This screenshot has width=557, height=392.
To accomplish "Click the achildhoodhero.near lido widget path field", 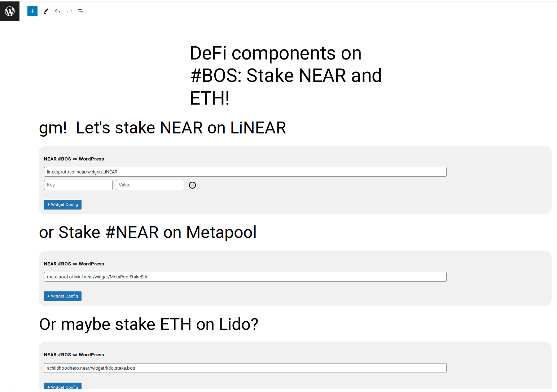I will click(x=245, y=368).
